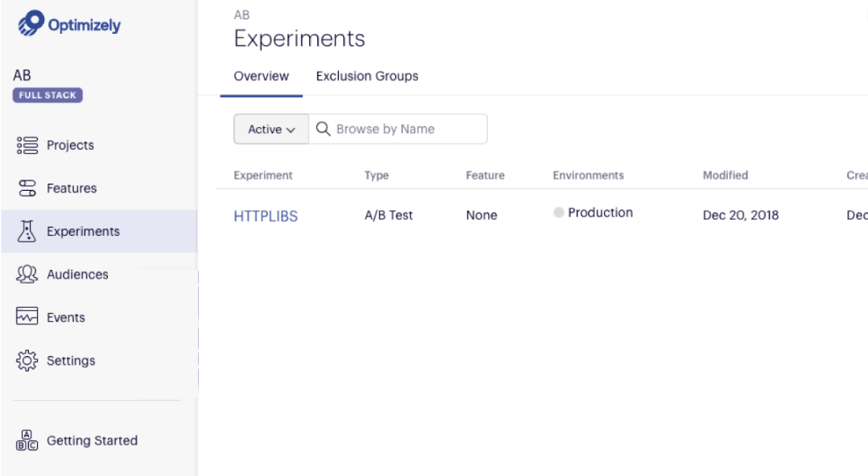Image resolution: width=868 pixels, height=476 pixels.
Task: Sort by the Modified column header
Action: 725,175
